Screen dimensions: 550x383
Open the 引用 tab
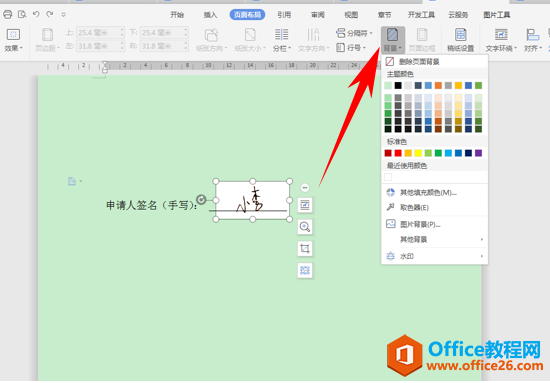point(284,15)
